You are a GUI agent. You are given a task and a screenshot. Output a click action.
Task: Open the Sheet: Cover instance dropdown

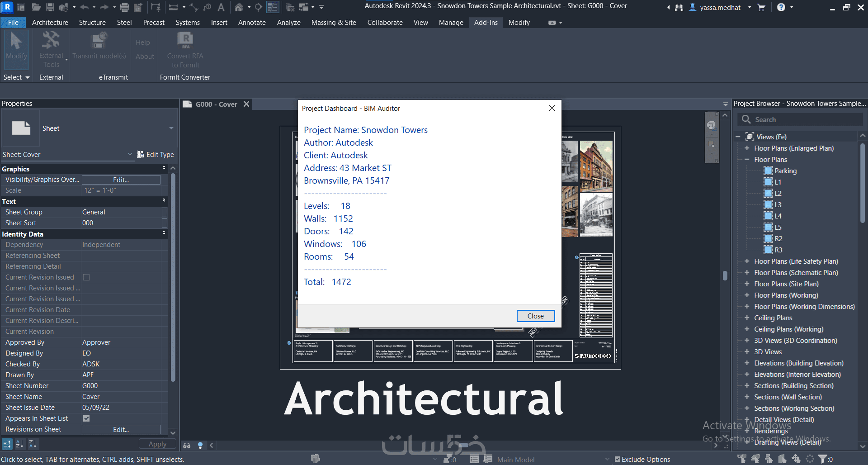point(130,154)
